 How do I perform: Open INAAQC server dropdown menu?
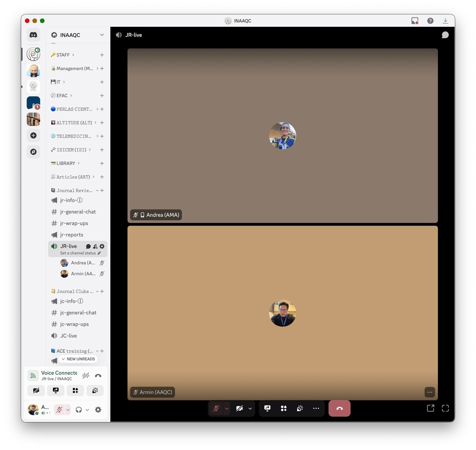tap(102, 35)
